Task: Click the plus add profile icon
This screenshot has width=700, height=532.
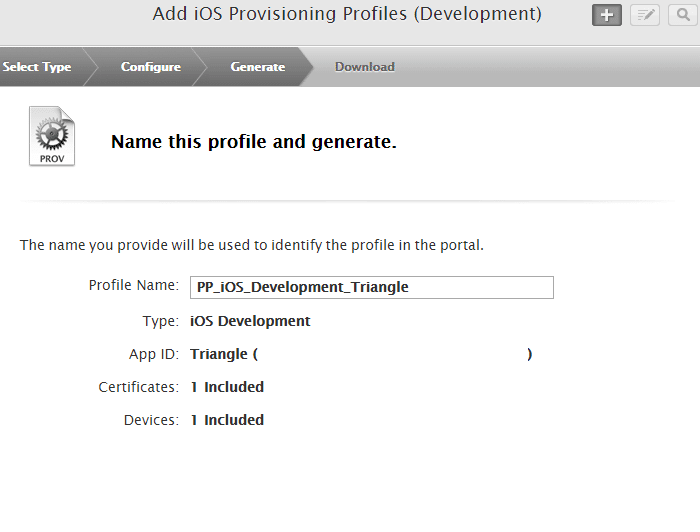Action: pyautogui.click(x=607, y=15)
